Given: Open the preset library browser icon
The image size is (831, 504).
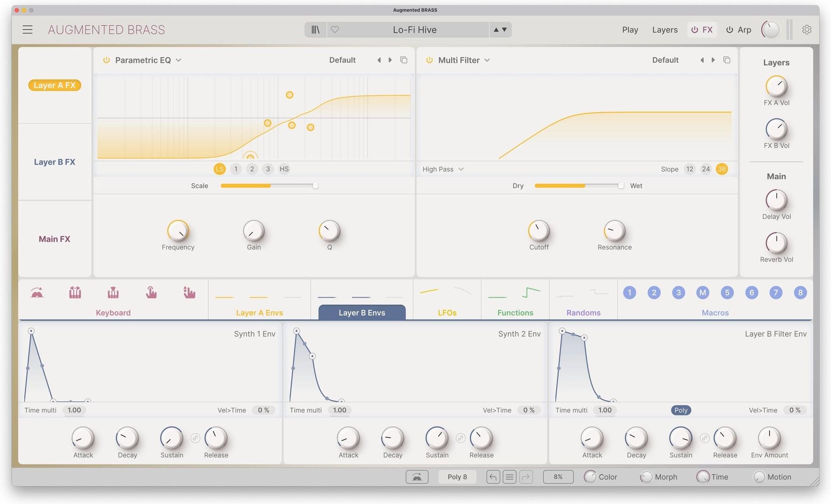Looking at the screenshot, I should [315, 29].
